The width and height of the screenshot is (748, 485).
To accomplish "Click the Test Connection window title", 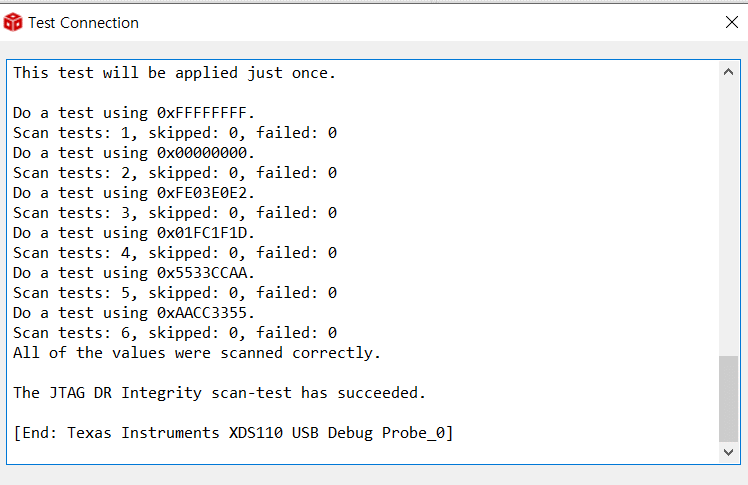I will (x=83, y=23).
